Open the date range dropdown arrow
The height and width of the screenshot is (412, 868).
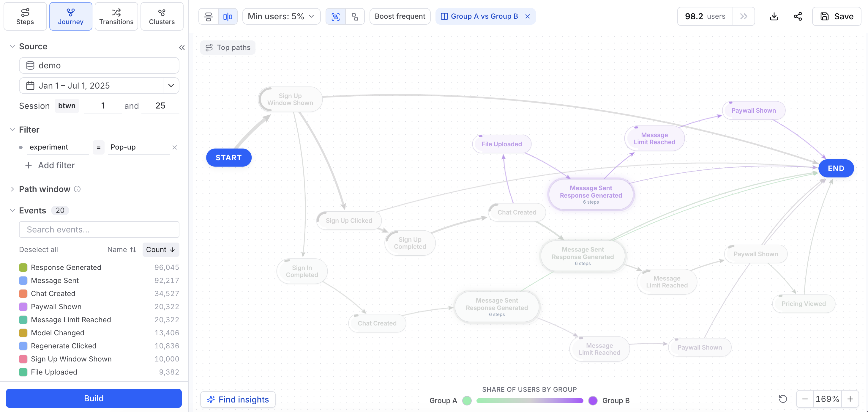click(x=171, y=86)
